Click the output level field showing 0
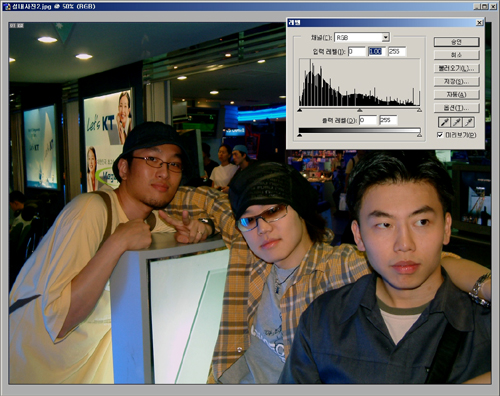Screen dimensions: 500x396 368,120
